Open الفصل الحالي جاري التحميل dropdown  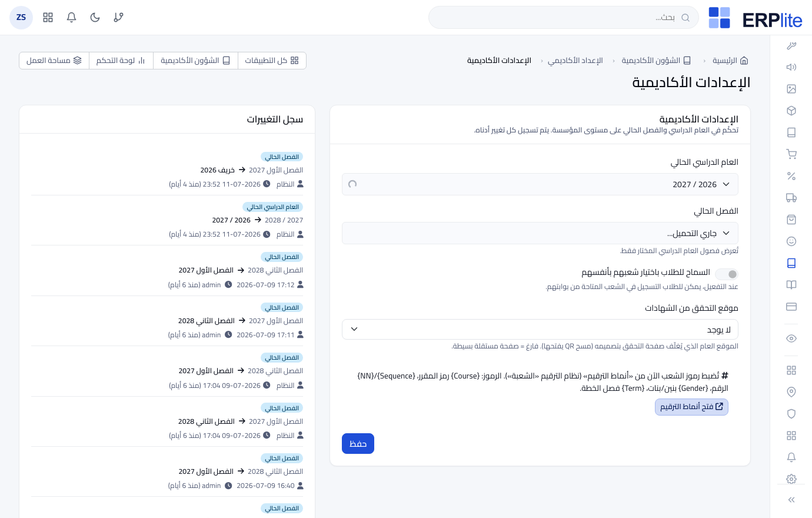coord(540,233)
